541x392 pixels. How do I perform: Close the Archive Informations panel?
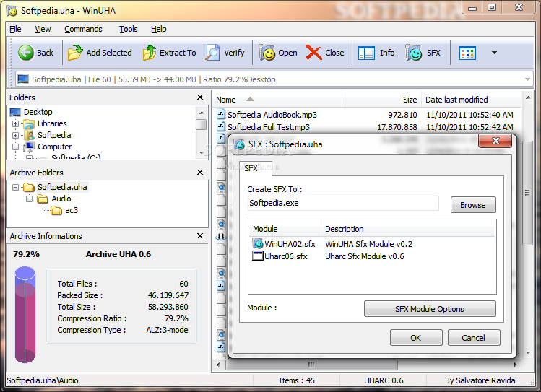[200, 236]
